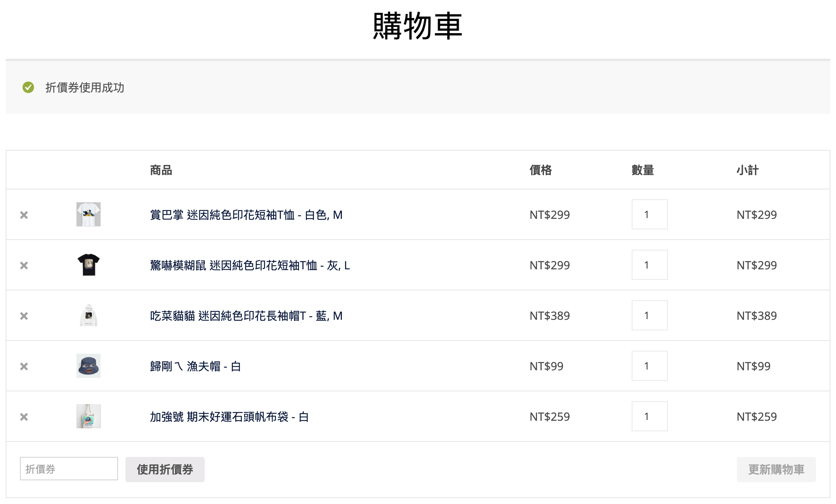Click black T-shirt product thumbnail
This screenshot has height=504, width=836.
pos(89,265)
